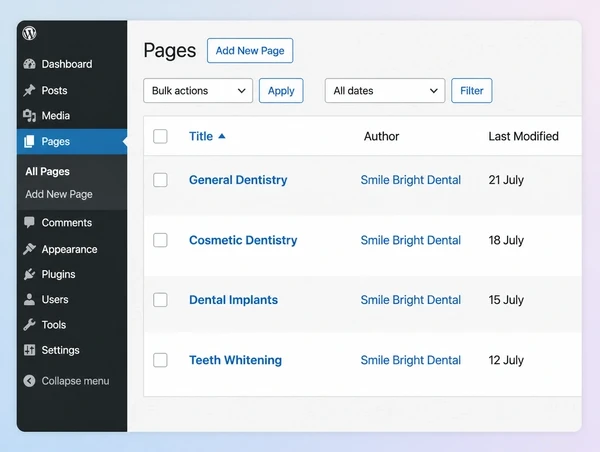Click the Tools wrench icon
This screenshot has height=452, width=600.
(29, 325)
